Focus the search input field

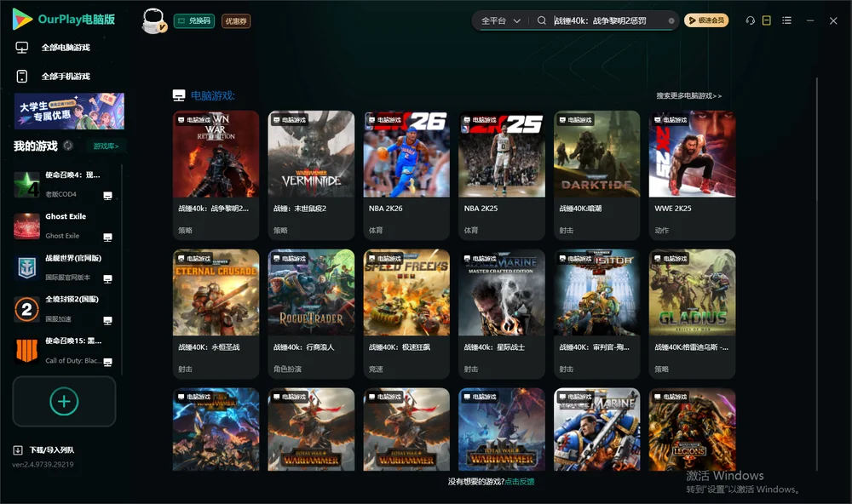point(608,20)
